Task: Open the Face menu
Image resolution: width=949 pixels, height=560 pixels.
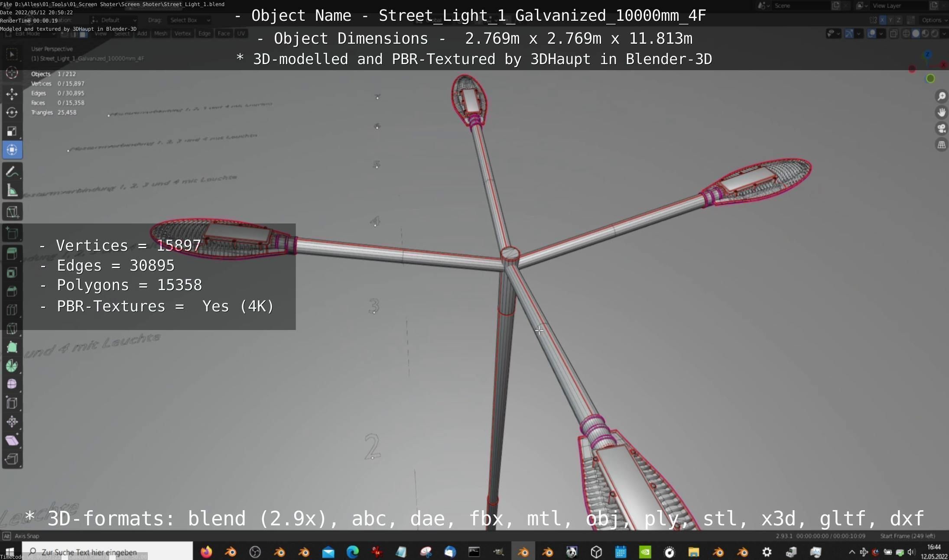Action: click(224, 34)
